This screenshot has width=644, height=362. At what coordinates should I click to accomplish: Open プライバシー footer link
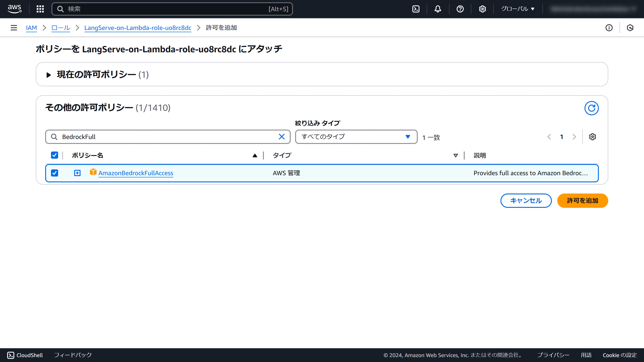[553, 355]
